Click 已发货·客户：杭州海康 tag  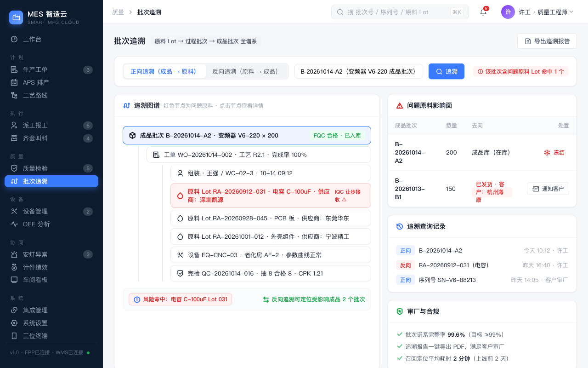[x=492, y=192]
